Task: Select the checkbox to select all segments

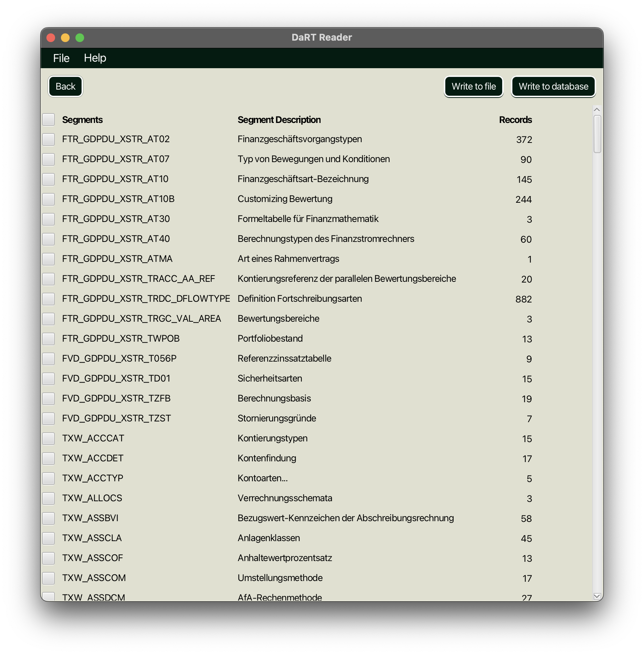Action: click(48, 120)
